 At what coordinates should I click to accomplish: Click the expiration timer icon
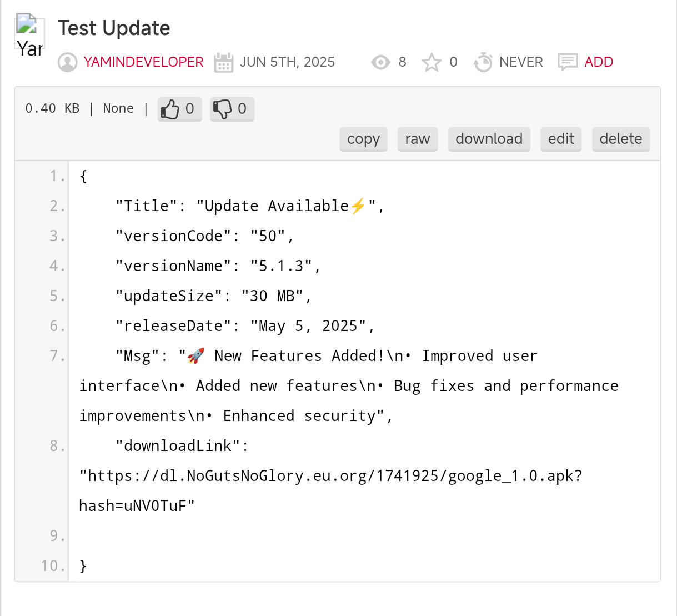[483, 62]
